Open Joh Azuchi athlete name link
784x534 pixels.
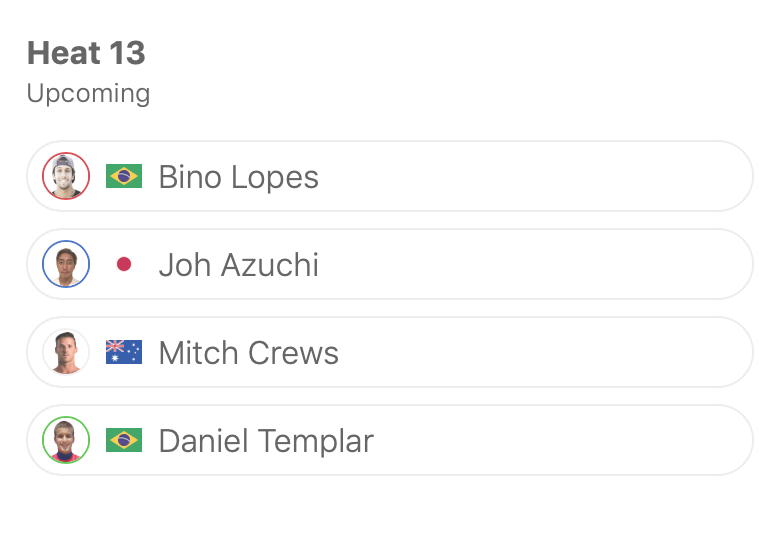click(238, 265)
